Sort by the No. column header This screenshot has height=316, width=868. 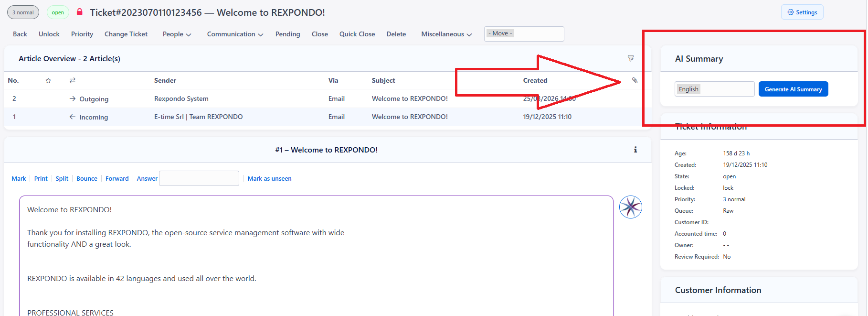coord(13,80)
